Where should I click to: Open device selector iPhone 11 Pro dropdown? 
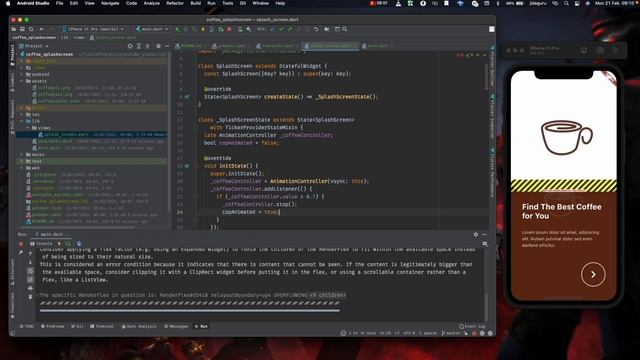93,29
